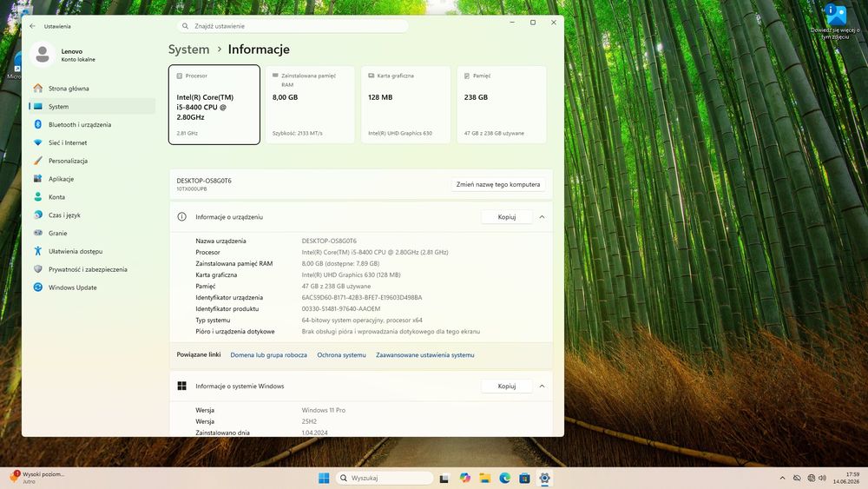Click product ID 00330-51481-97640-AAOEM
The height and width of the screenshot is (489, 868).
click(x=341, y=309)
